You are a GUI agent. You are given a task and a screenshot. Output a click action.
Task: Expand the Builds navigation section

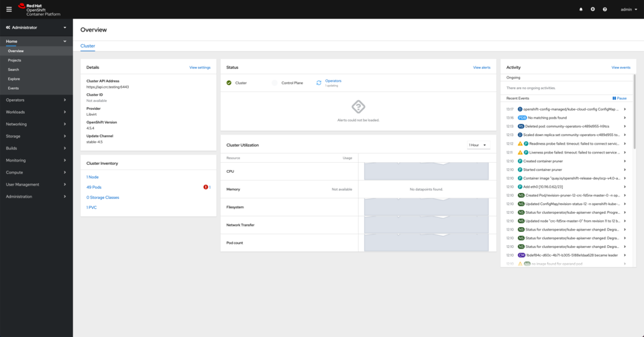[36, 149]
